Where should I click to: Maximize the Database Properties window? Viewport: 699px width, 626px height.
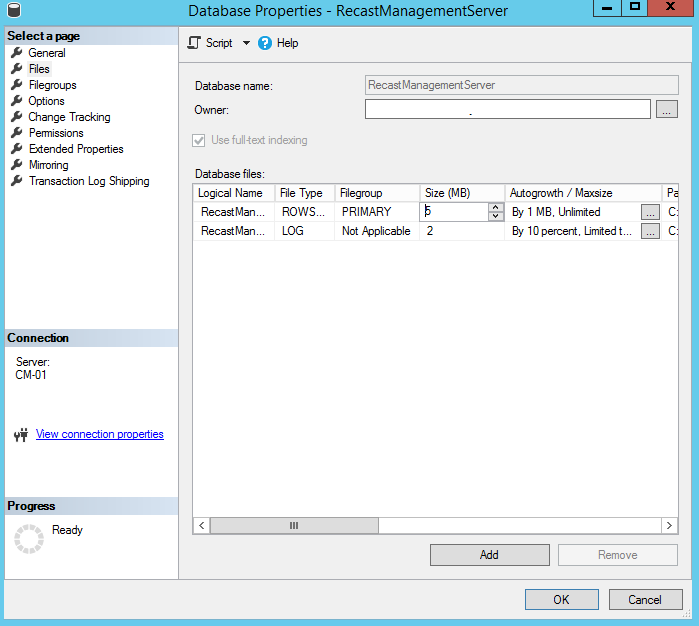[x=635, y=7]
